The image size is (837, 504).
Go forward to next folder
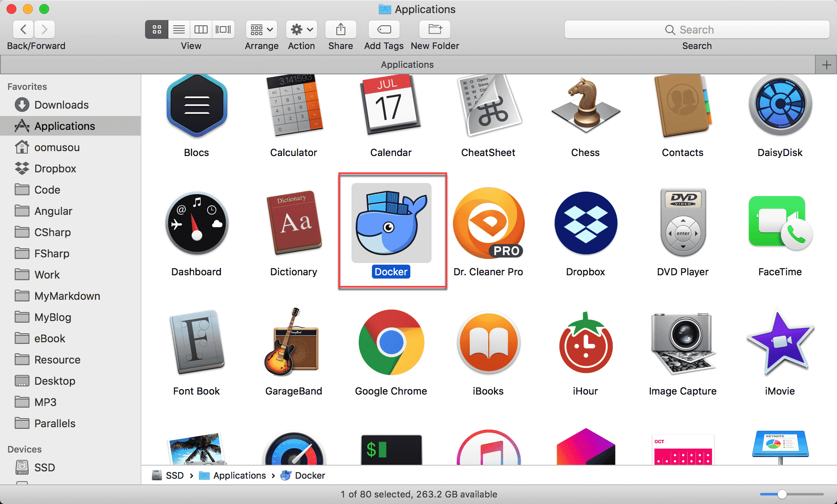pyautogui.click(x=45, y=29)
